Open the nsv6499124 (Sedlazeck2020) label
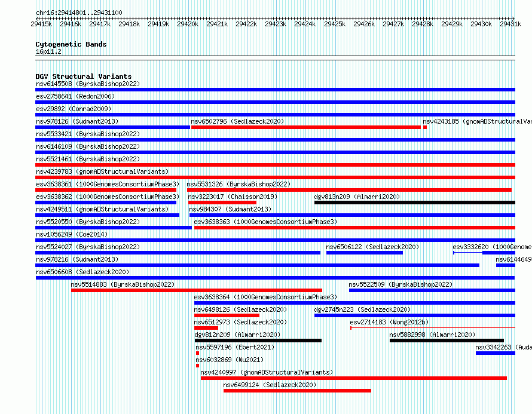 pyautogui.click(x=270, y=385)
